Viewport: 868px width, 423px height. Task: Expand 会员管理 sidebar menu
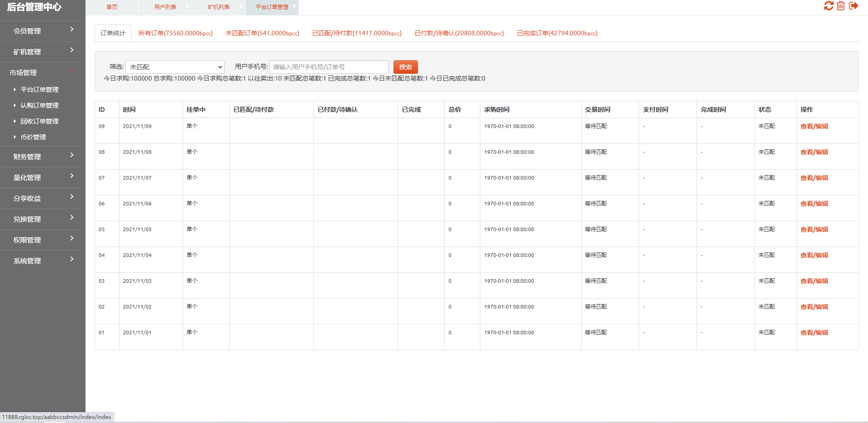40,31
